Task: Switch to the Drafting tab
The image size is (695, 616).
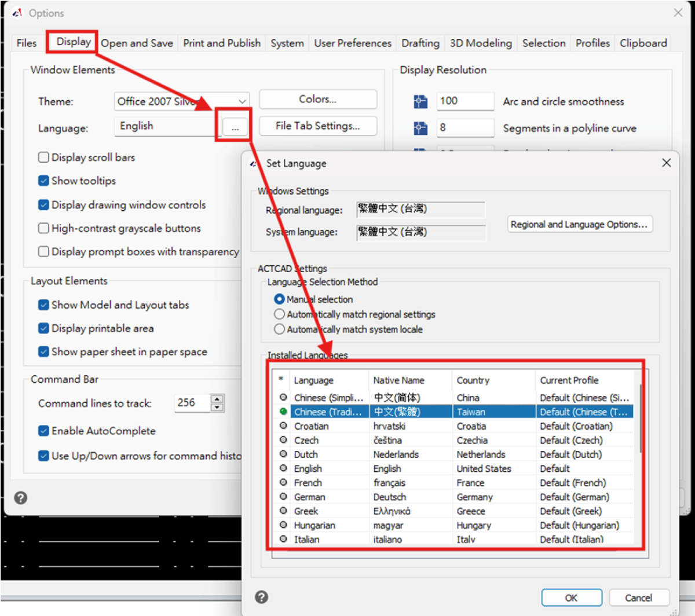Action: [420, 43]
